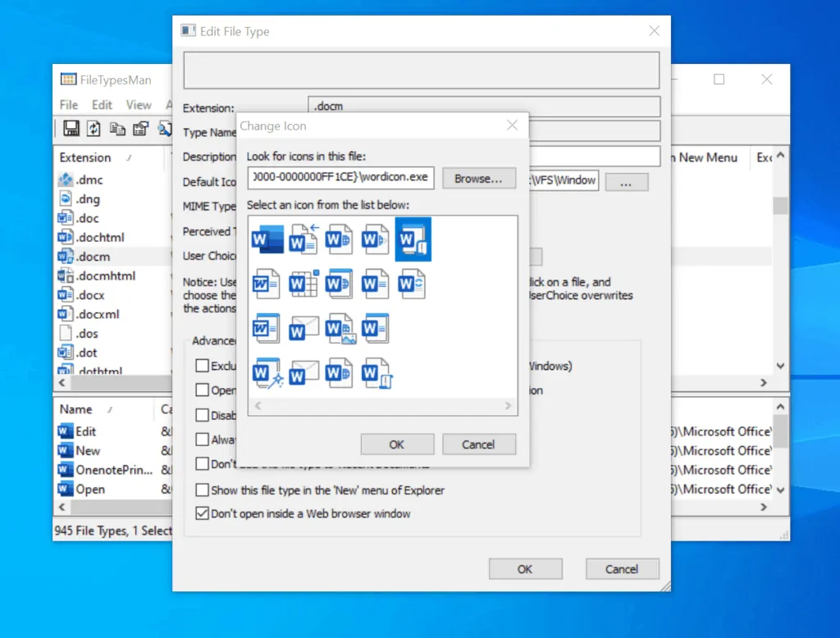Click the right scroll arrow in icon list
The height and width of the screenshot is (638, 840).
tap(509, 405)
